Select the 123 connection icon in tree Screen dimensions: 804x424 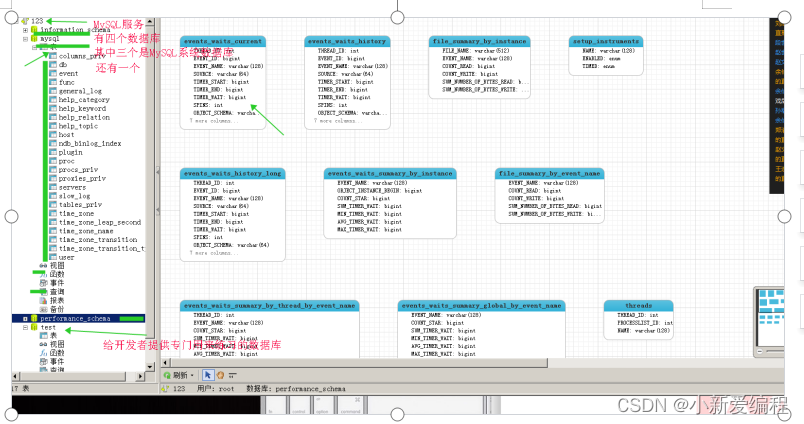pyautogui.click(x=25, y=21)
